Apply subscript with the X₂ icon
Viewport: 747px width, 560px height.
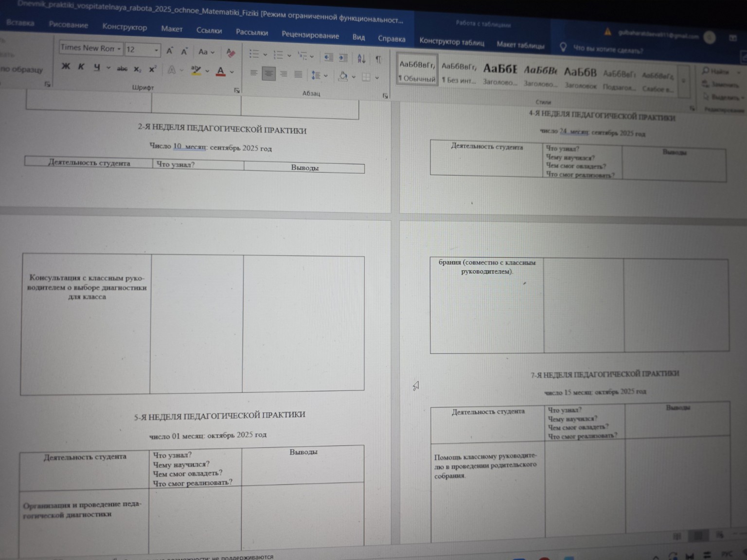point(138,69)
